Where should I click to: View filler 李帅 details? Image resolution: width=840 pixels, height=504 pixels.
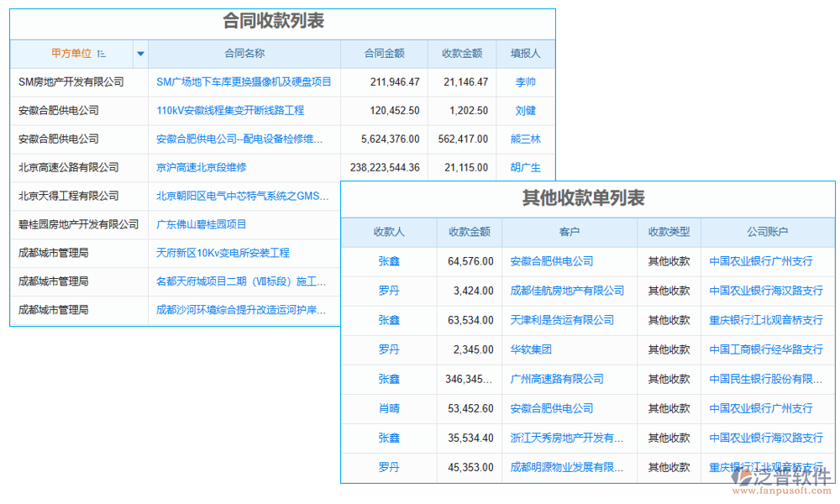pyautogui.click(x=528, y=81)
